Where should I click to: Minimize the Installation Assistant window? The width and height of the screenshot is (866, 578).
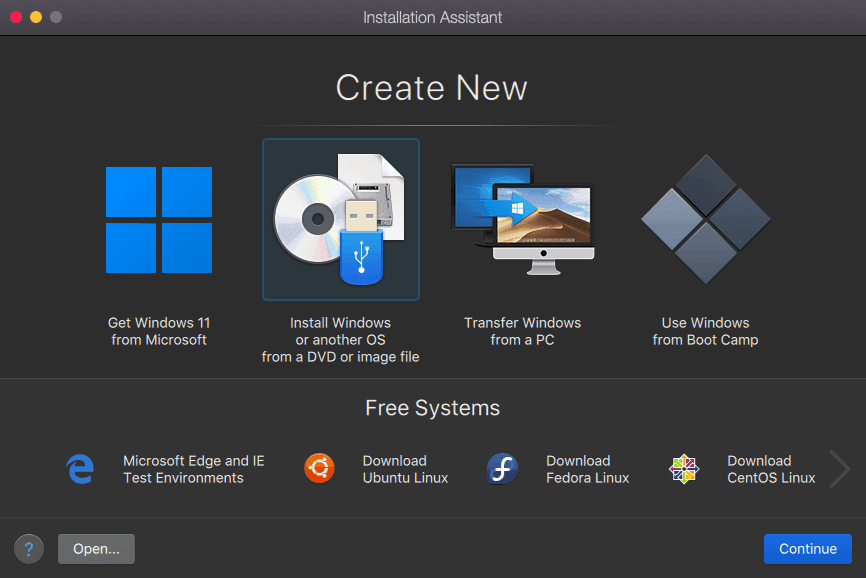click(36, 17)
